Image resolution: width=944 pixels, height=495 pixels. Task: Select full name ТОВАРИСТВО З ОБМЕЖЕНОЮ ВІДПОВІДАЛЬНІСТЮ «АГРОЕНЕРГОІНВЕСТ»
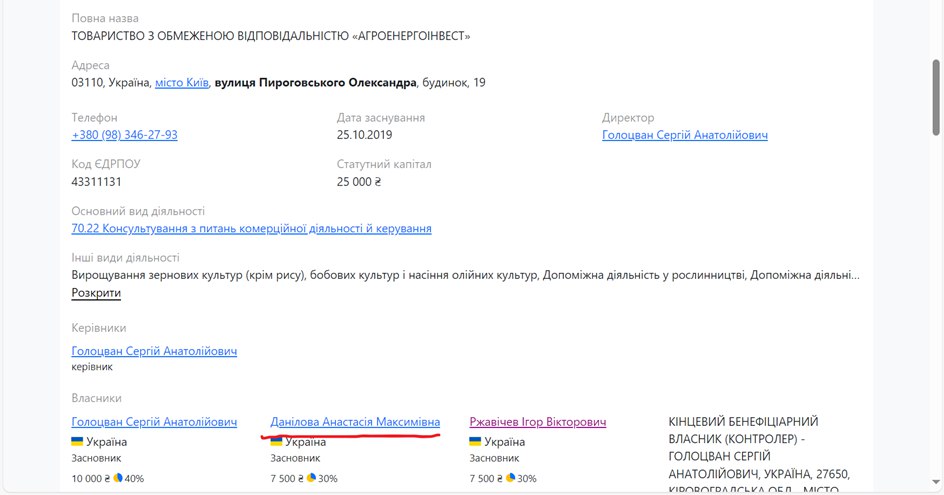click(271, 36)
